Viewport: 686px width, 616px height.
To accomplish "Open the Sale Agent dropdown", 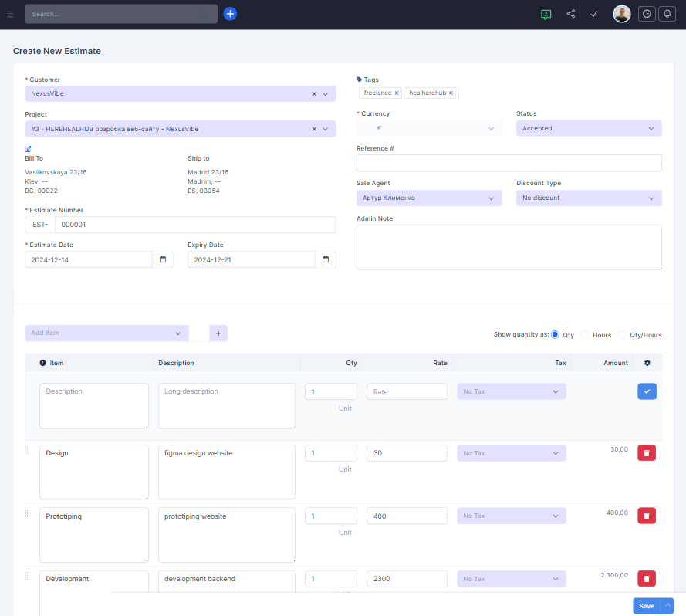I will pyautogui.click(x=429, y=198).
